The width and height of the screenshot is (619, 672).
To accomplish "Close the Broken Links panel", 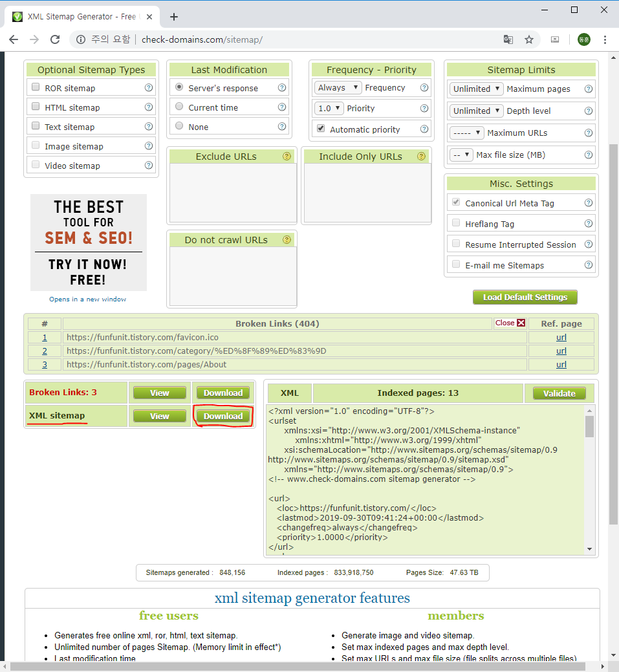I will (x=510, y=323).
